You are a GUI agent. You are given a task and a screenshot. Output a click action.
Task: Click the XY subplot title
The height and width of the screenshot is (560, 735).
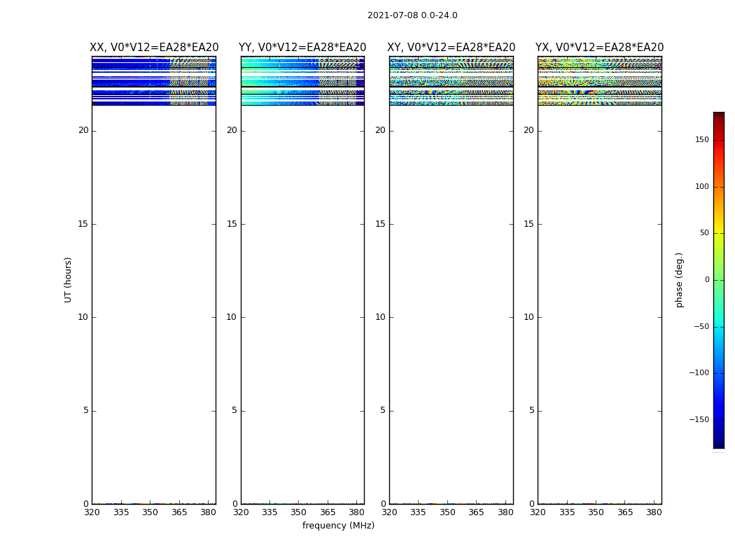[x=451, y=48]
